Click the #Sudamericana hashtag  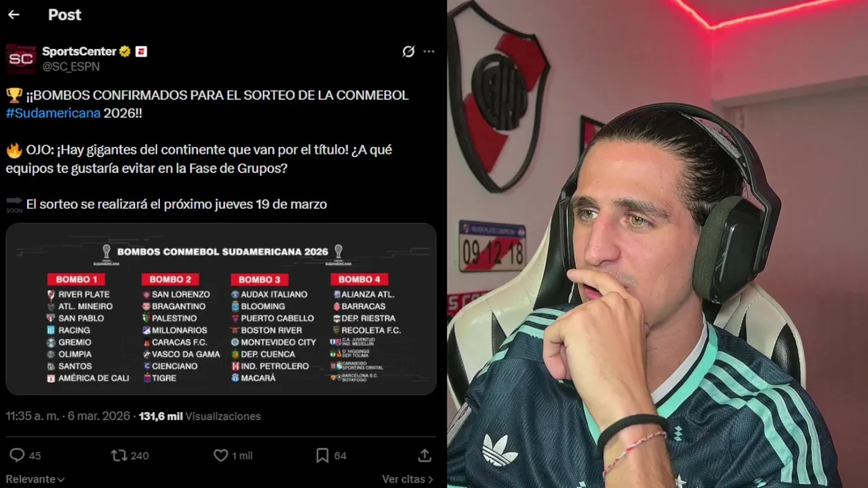point(53,113)
